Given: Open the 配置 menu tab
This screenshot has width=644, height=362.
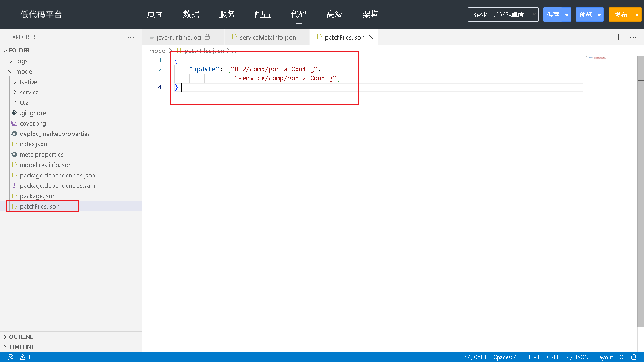Looking at the screenshot, I should 263,14.
